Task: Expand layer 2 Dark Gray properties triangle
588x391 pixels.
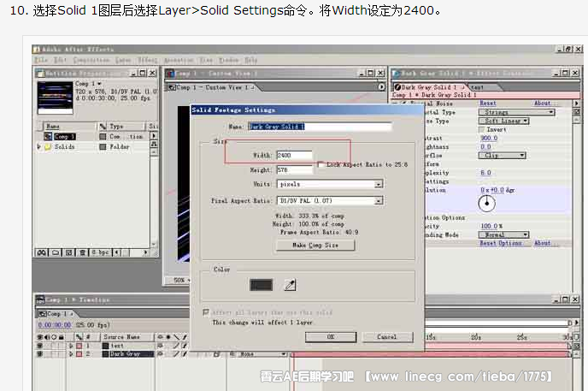Action: [x=70, y=354]
